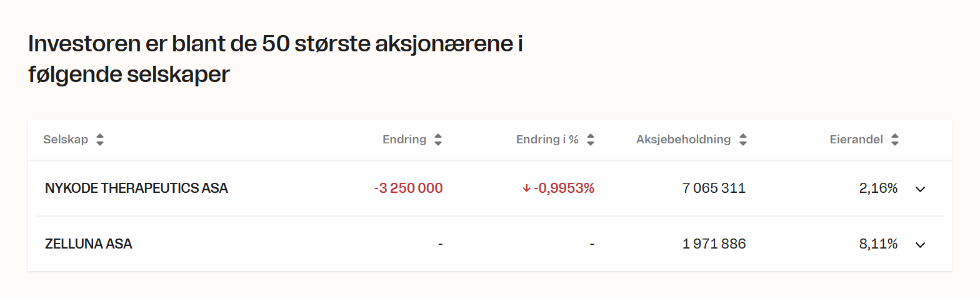Screen dimensions: 980x298
Task: Click the sort arrows beside Aksjebeholdning
Action: point(742,140)
